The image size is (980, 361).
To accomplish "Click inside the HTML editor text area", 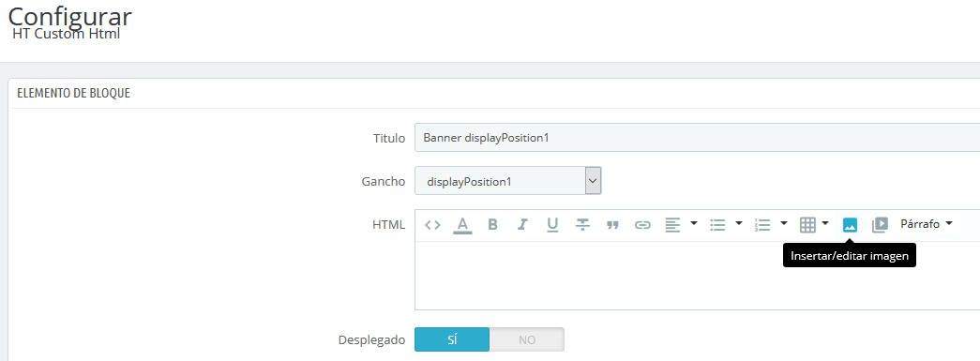I will [697, 275].
